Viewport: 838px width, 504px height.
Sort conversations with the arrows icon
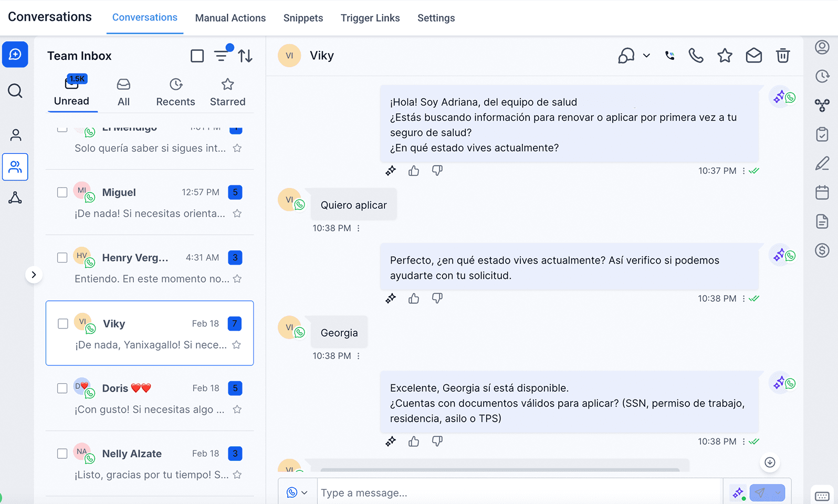click(245, 56)
